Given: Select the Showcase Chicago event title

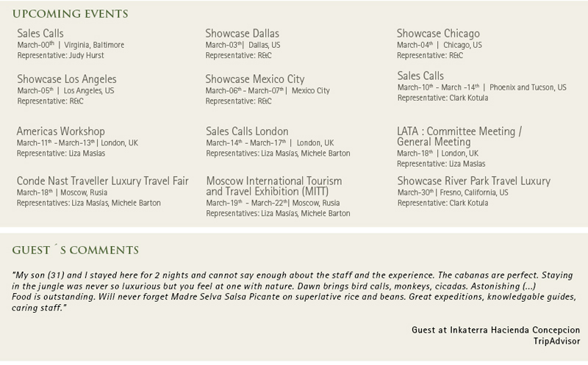Looking at the screenshot, I should (x=438, y=33).
